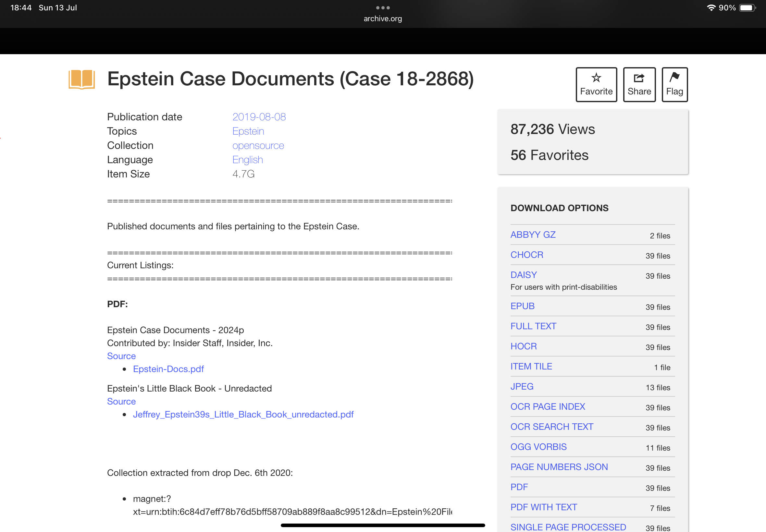The width and height of the screenshot is (766, 532).
Task: Open publication date 2019-08-08 link
Action: 259,117
